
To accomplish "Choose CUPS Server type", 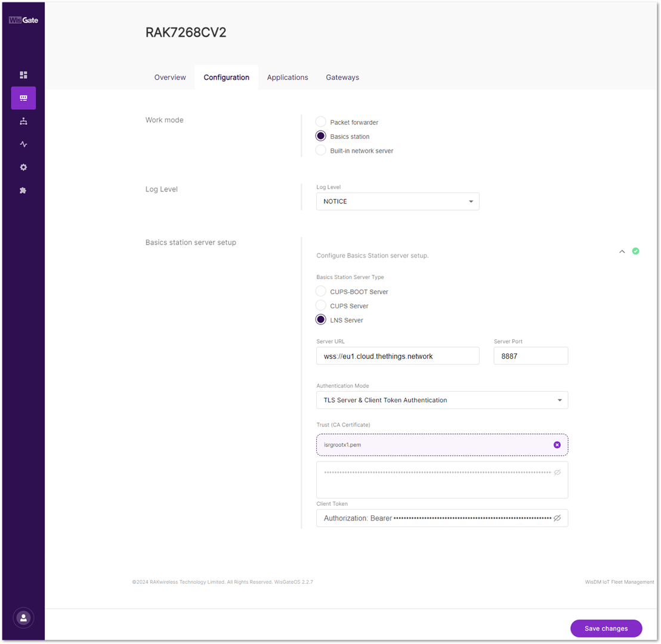I will pyautogui.click(x=321, y=305).
